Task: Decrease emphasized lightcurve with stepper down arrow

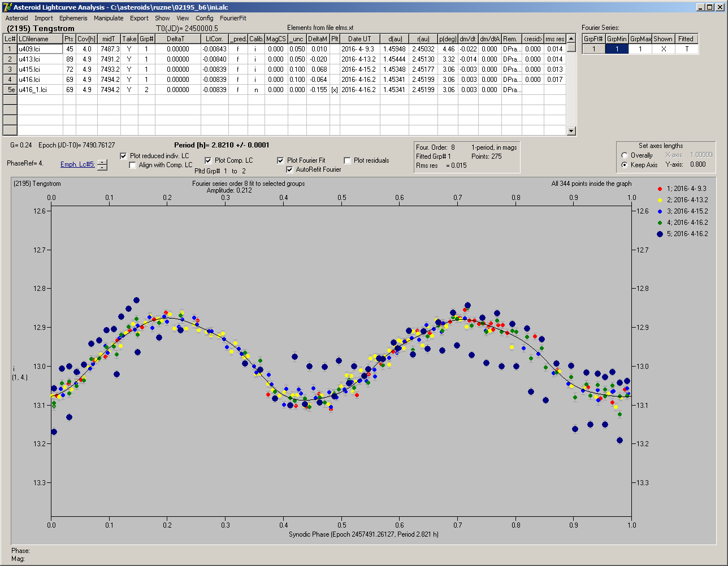Action: [x=102, y=167]
